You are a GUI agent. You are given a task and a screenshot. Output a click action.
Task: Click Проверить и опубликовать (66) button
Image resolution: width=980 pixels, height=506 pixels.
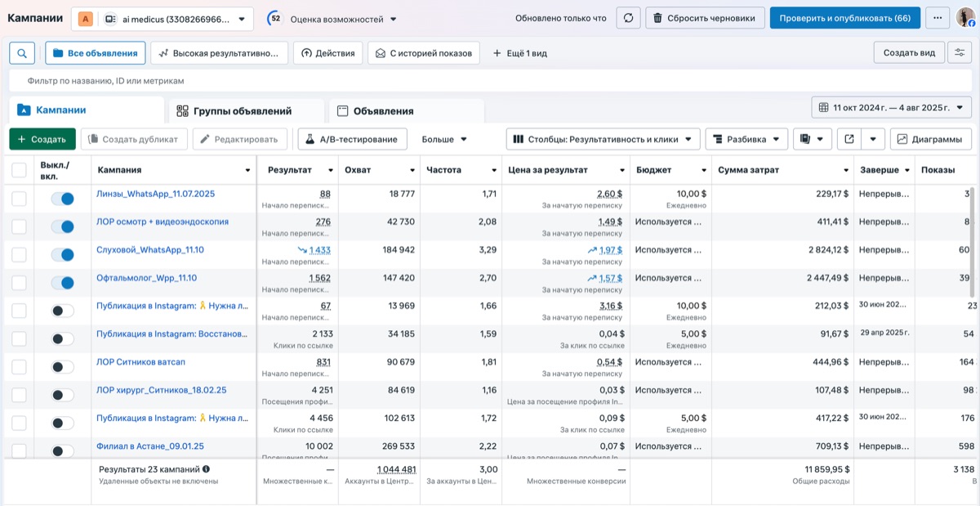(845, 18)
